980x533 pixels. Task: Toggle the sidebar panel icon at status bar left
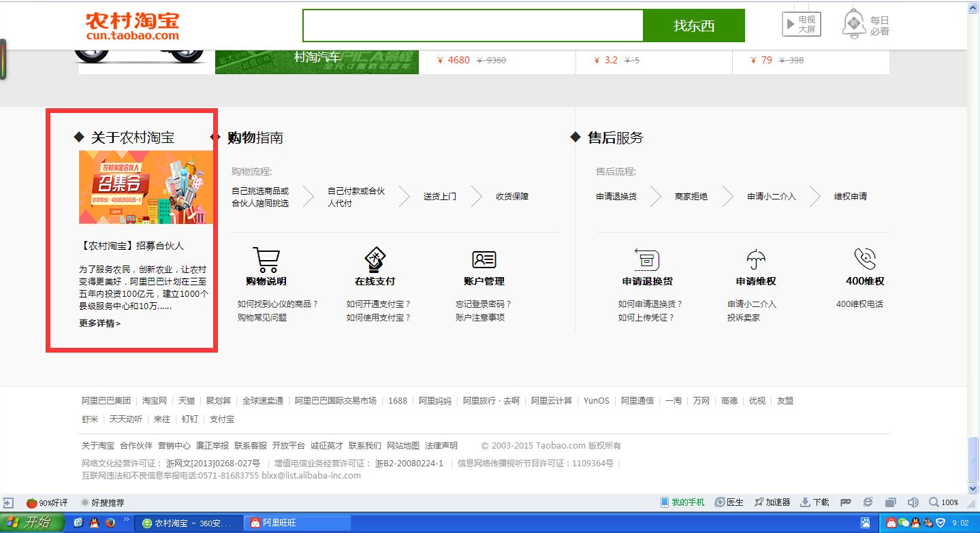(8, 503)
